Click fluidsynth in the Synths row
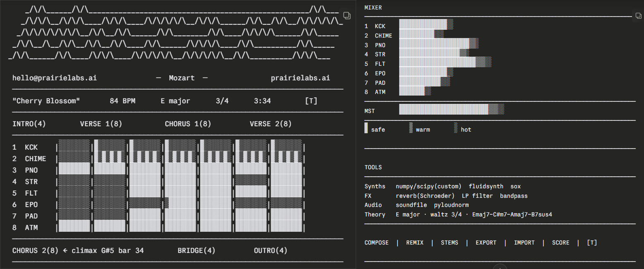 point(486,186)
